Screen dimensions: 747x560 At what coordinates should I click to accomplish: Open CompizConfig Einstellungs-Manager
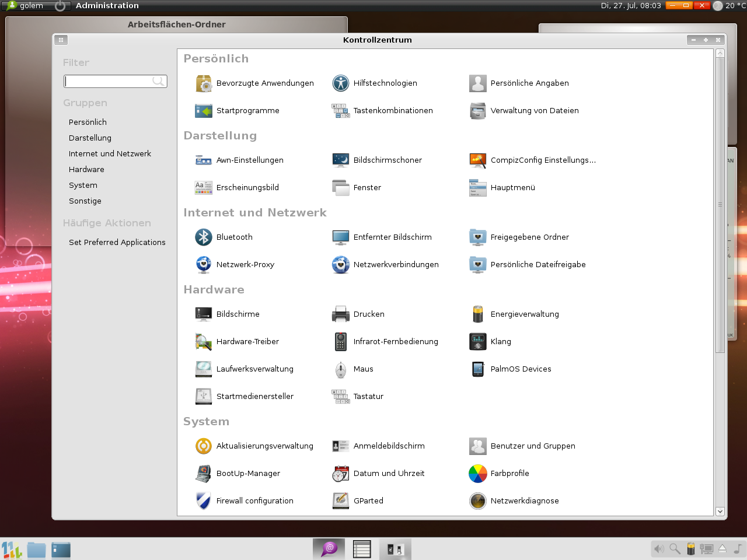pyautogui.click(x=477, y=160)
